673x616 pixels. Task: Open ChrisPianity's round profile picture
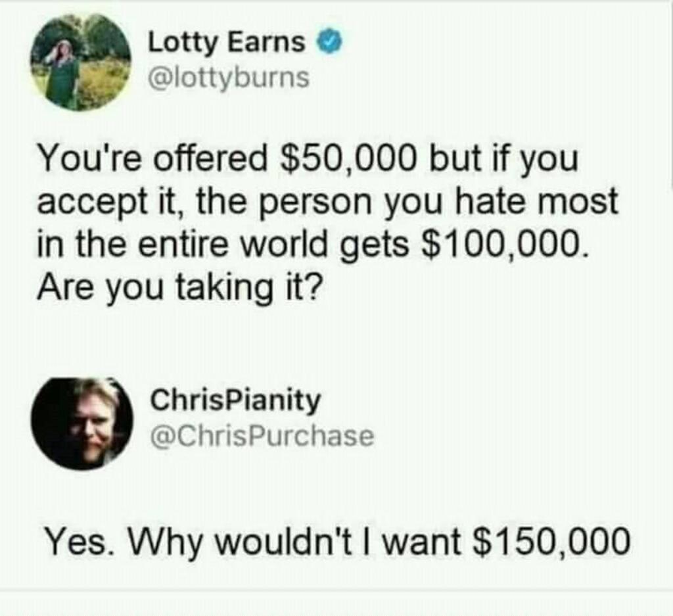tap(82, 423)
